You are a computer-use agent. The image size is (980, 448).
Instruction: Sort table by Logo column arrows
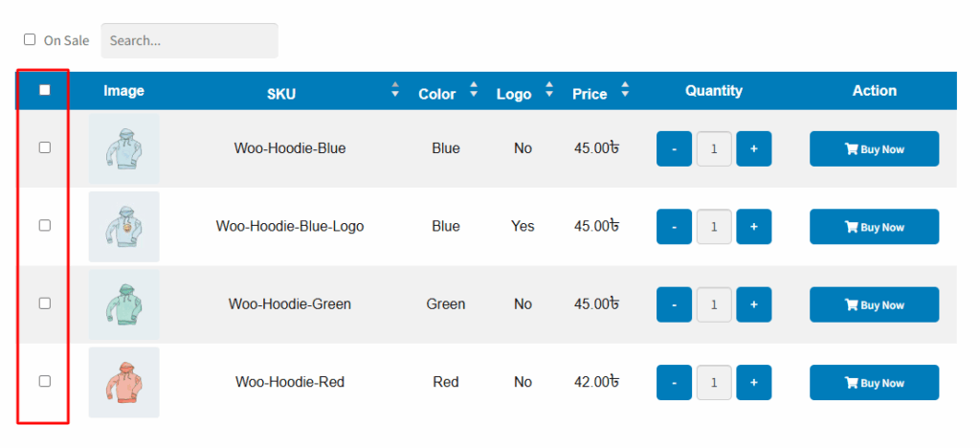tap(549, 89)
